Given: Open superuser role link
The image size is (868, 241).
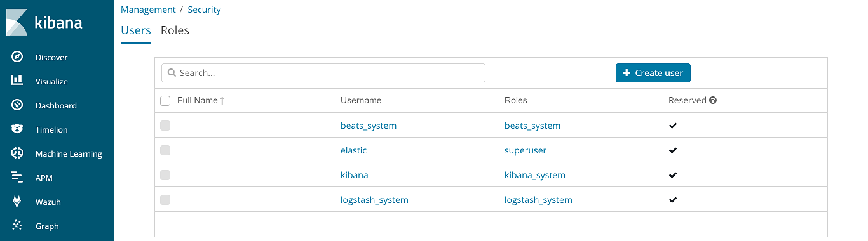Looking at the screenshot, I should coord(526,150).
